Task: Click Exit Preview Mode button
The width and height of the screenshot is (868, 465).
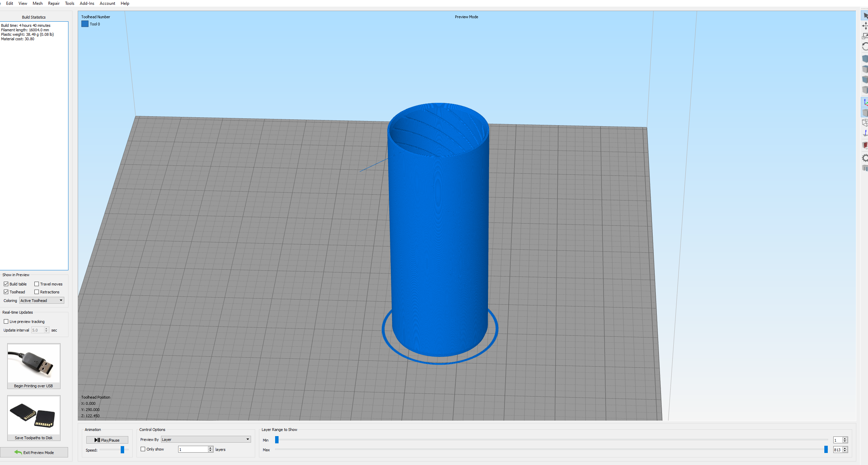Action: (34, 452)
